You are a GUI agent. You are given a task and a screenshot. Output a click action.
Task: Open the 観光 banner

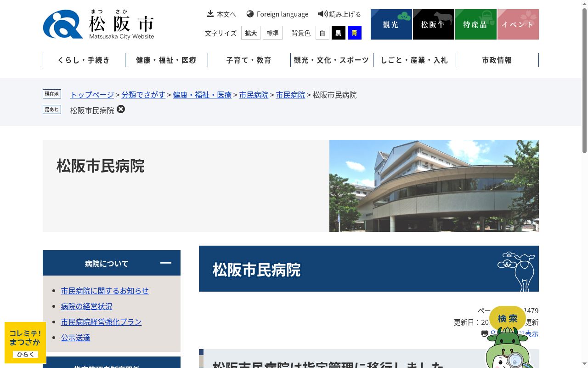pos(391,24)
